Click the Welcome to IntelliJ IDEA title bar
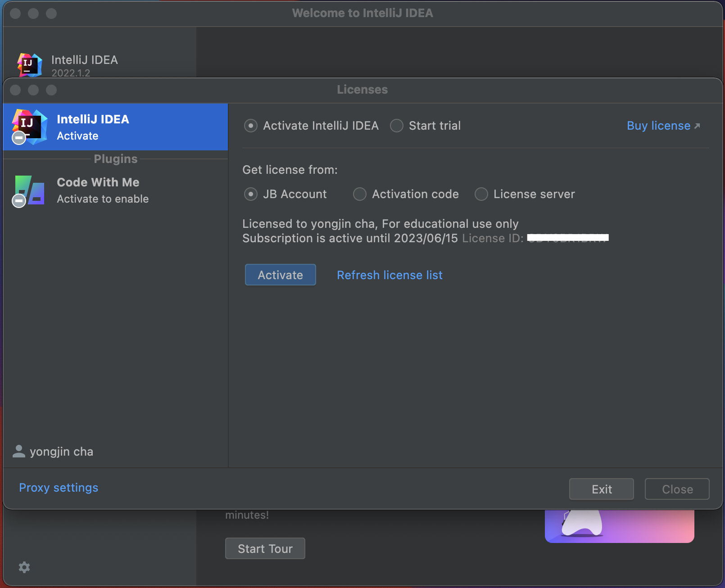 362,13
